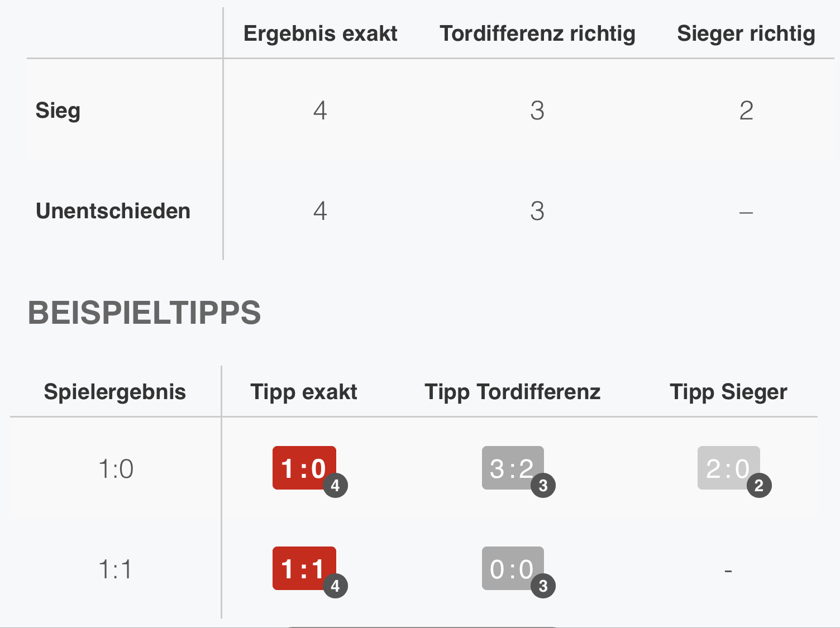Click the red 1:1 exact tip badge

click(x=304, y=568)
